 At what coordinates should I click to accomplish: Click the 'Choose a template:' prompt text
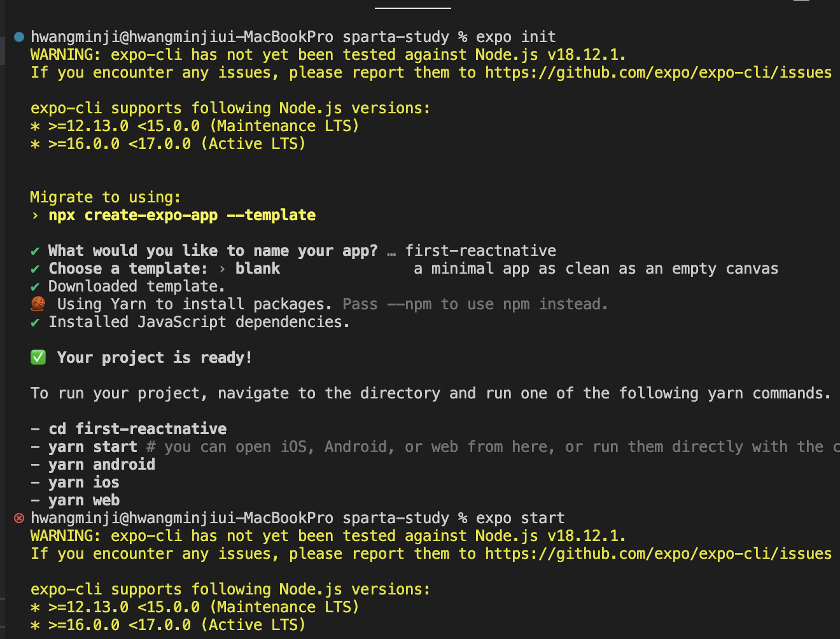128,269
